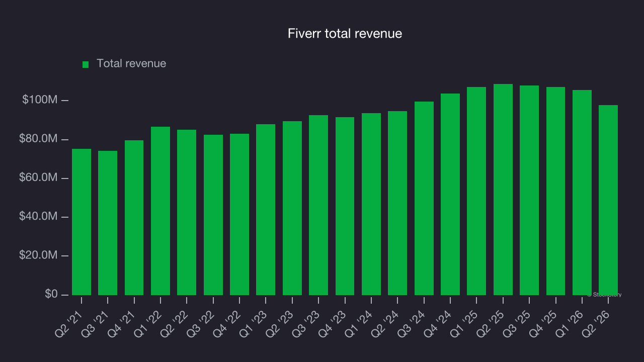Click the $20.0M y-axis label
This screenshot has height=362, width=644.
point(38,255)
